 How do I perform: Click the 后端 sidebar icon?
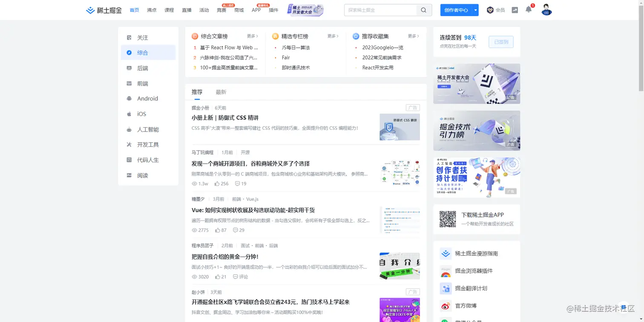pos(129,68)
